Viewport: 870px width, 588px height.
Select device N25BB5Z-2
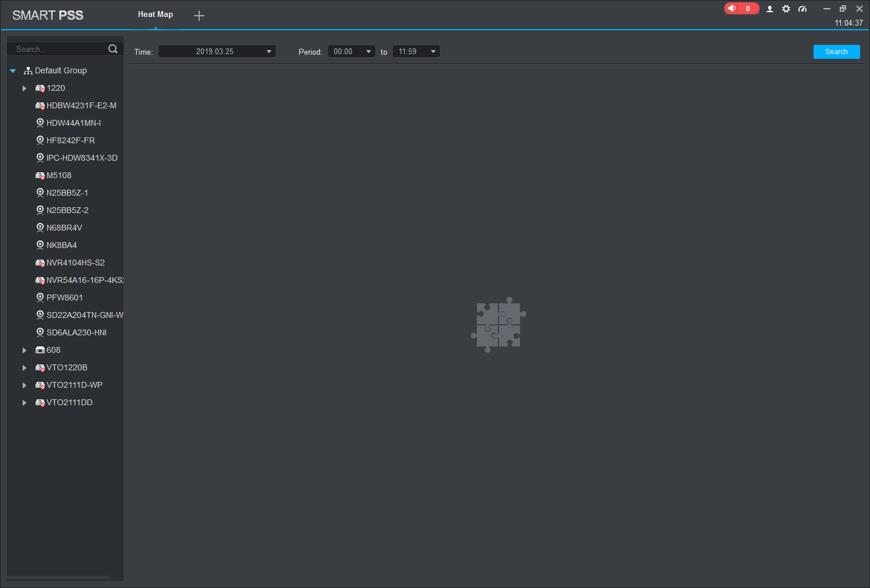(x=68, y=210)
